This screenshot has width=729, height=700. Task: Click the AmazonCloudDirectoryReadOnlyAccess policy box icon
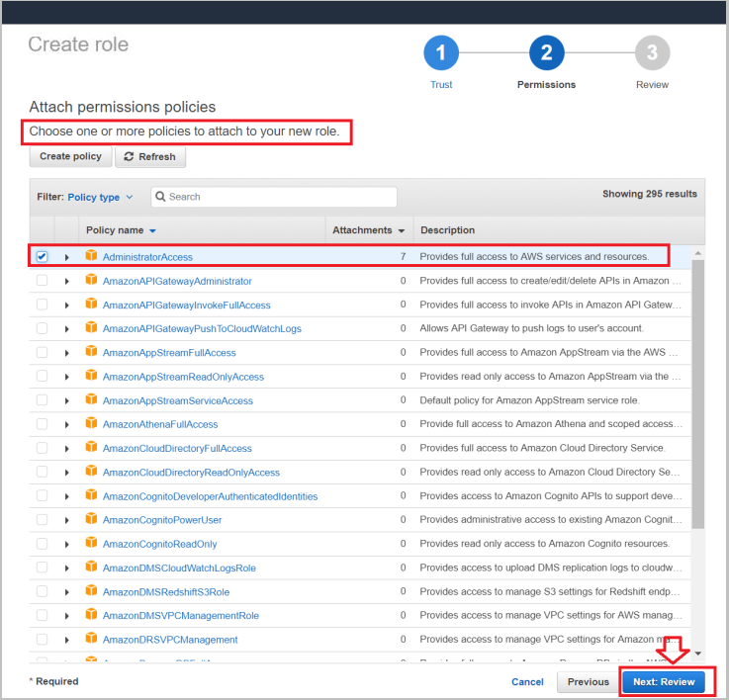91,471
